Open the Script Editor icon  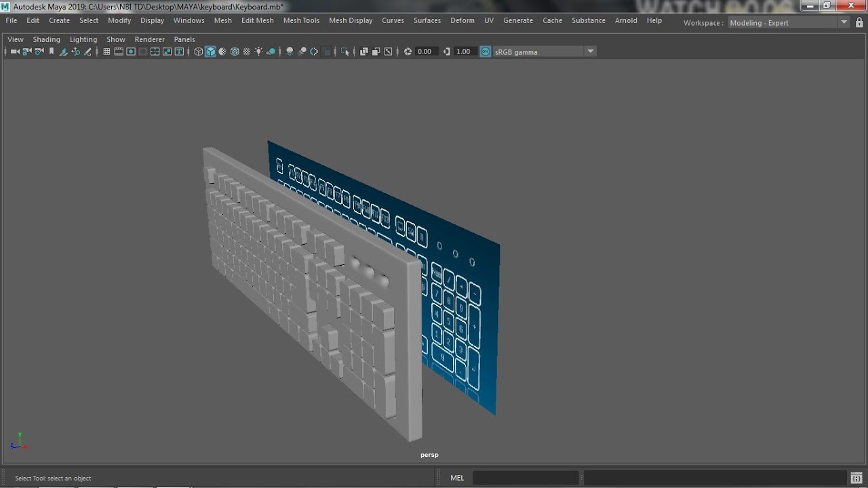pos(856,478)
